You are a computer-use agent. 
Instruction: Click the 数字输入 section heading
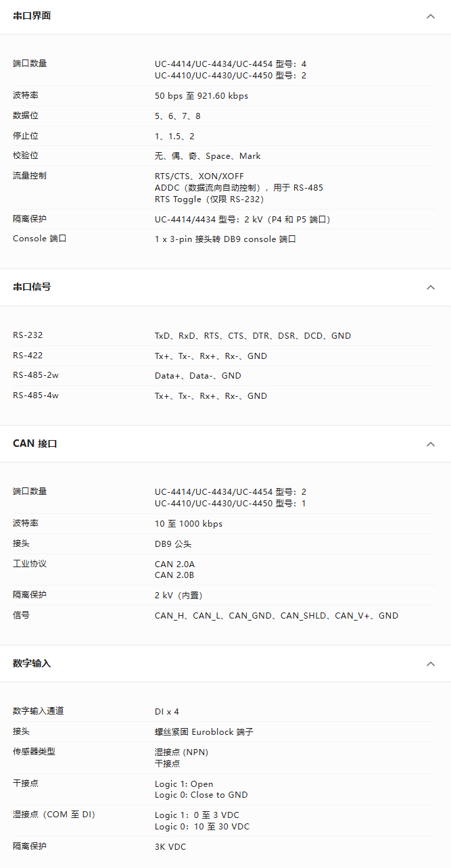coord(32,664)
